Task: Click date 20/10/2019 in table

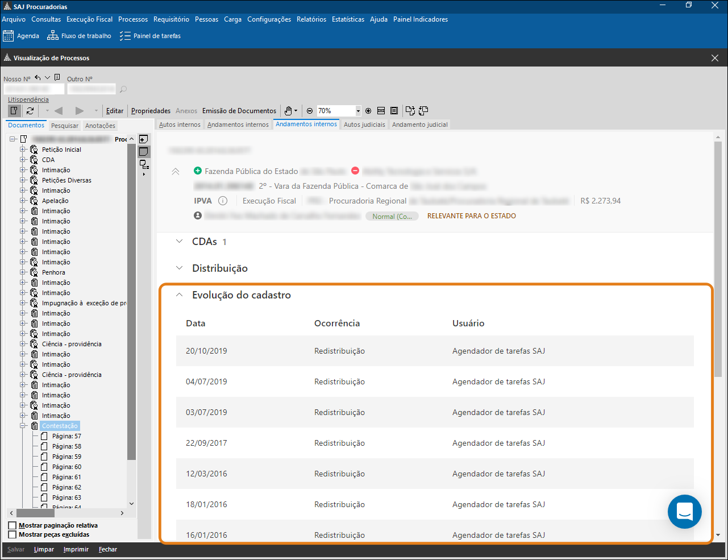Action: [x=206, y=351]
